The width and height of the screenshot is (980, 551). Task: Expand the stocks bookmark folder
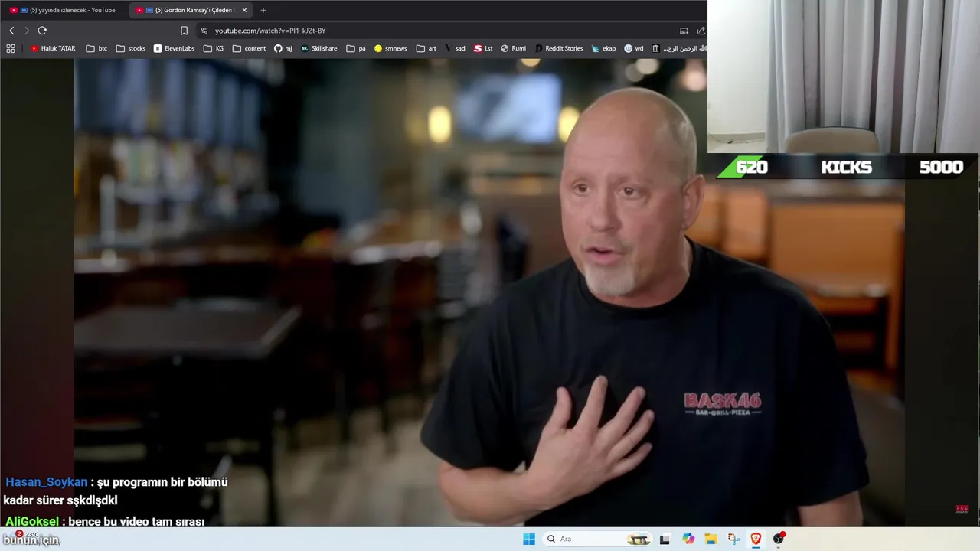pyautogui.click(x=131, y=48)
